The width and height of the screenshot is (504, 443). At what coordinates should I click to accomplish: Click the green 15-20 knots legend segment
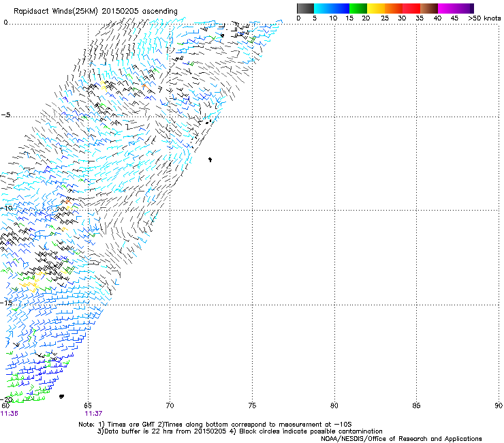(x=358, y=8)
